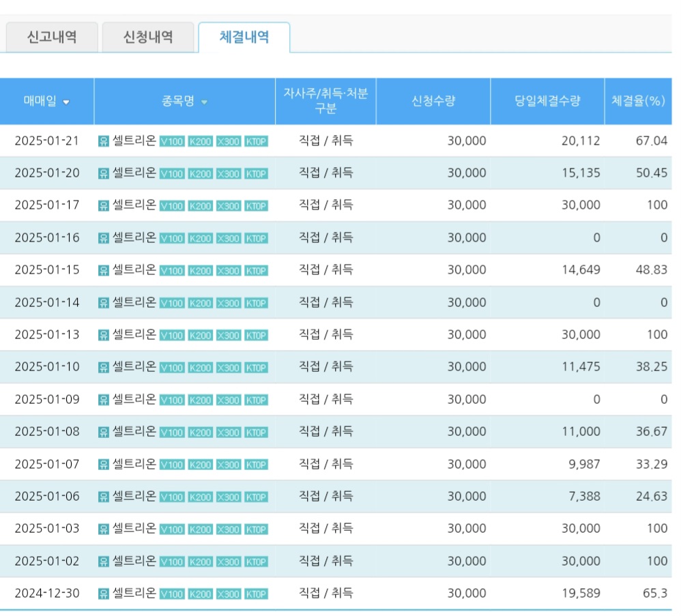Click K200 badge in 2025-01-15 row

point(200,271)
